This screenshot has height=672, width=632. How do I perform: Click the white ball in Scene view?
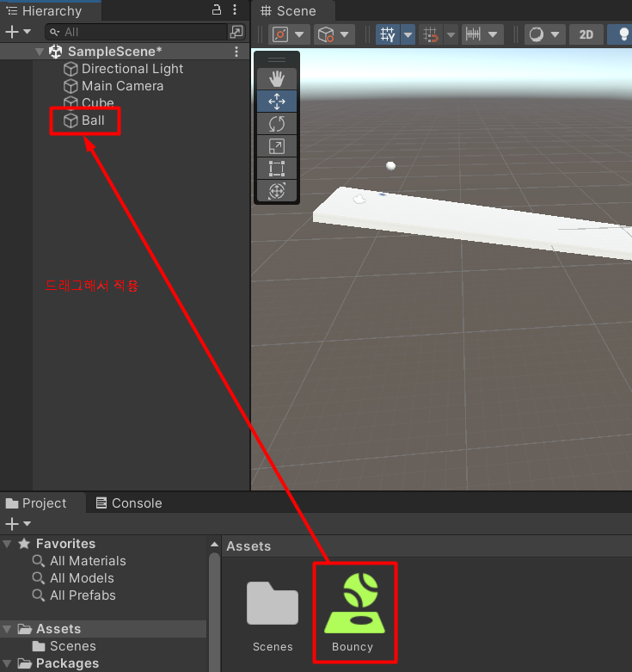pos(390,165)
